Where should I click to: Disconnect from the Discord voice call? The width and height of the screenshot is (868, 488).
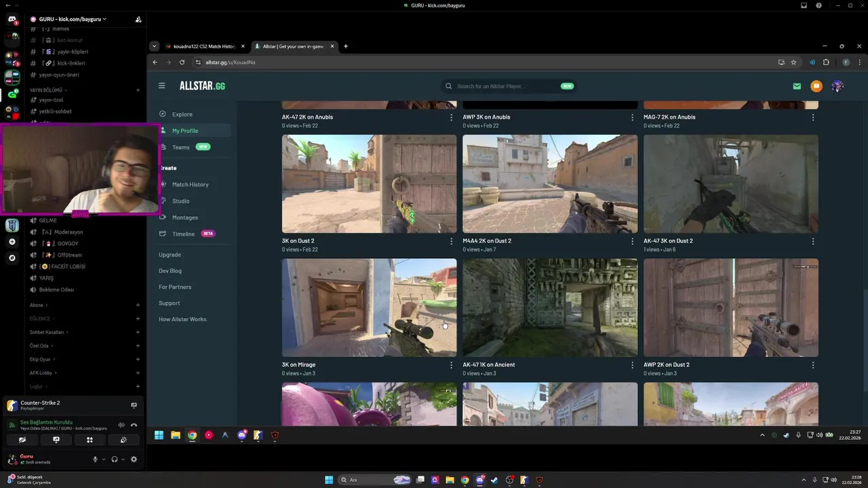click(134, 425)
